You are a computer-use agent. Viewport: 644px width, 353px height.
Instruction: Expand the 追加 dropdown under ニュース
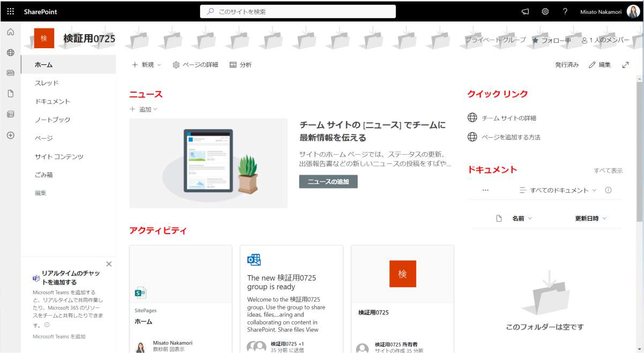144,109
